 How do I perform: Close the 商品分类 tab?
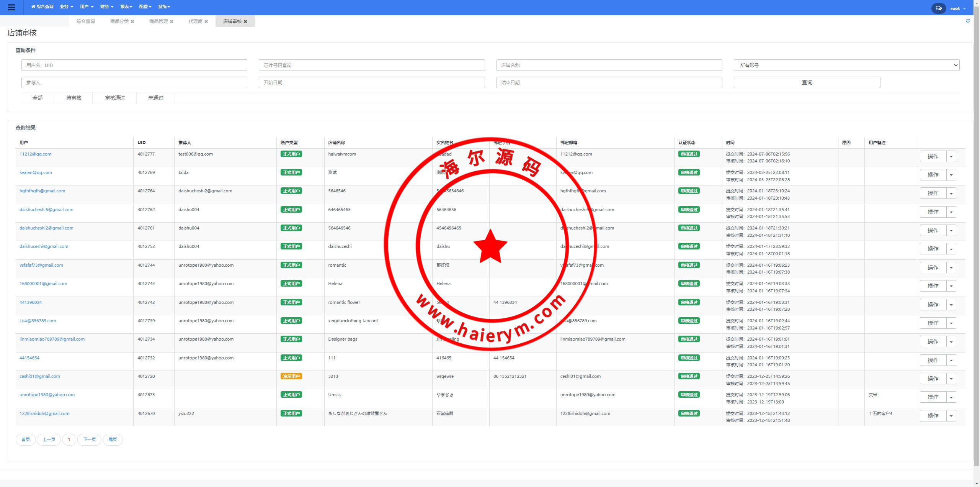tap(132, 21)
